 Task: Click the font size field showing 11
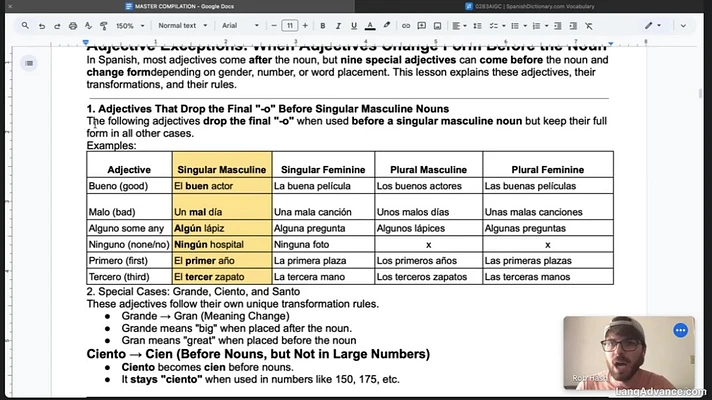pos(290,26)
